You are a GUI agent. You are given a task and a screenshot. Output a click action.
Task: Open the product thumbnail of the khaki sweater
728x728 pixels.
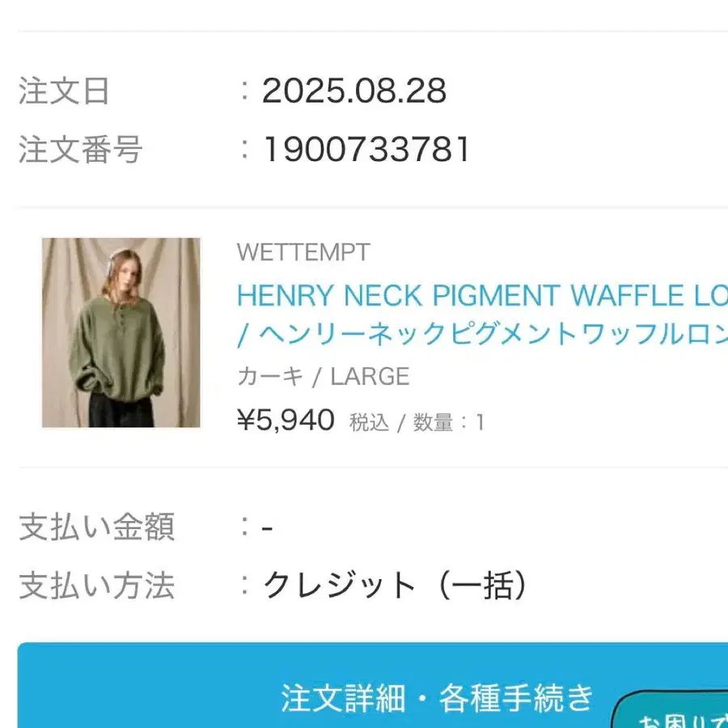pos(121,332)
